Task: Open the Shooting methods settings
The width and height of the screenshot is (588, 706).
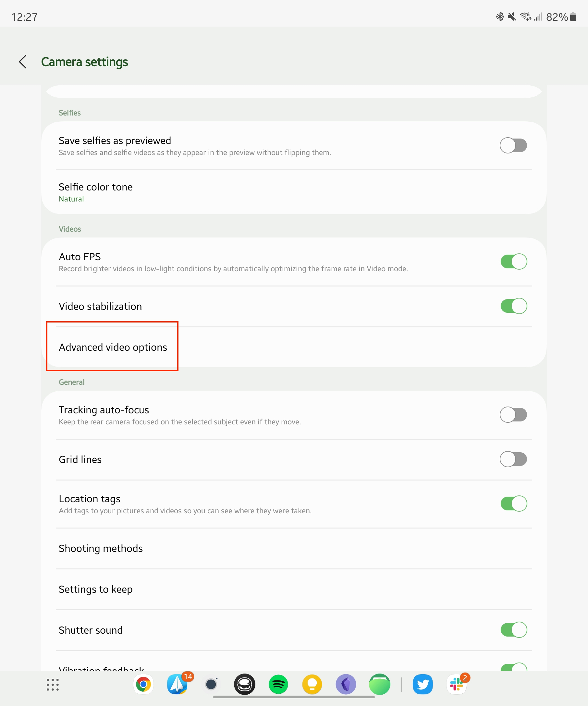Action: pos(235,548)
